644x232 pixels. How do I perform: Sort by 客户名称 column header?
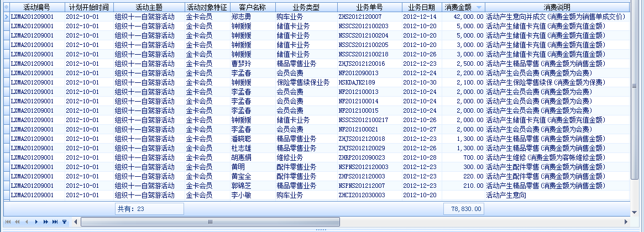click(253, 7)
